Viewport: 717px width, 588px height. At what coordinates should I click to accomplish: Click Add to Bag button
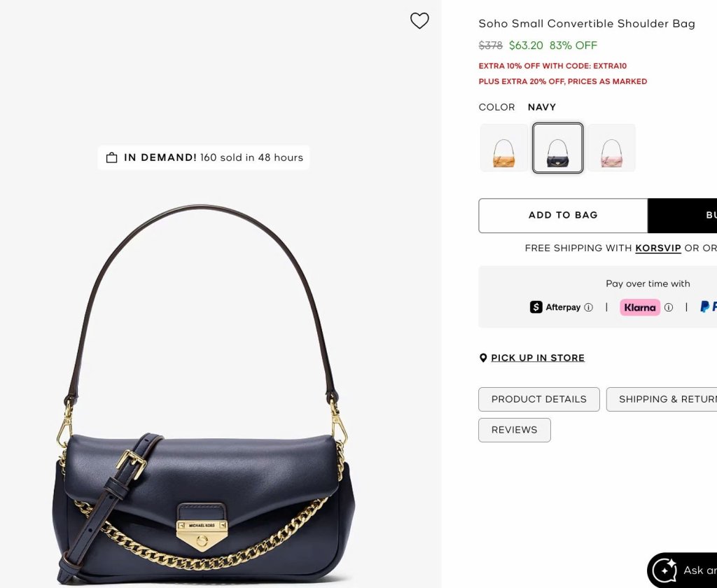click(x=563, y=216)
